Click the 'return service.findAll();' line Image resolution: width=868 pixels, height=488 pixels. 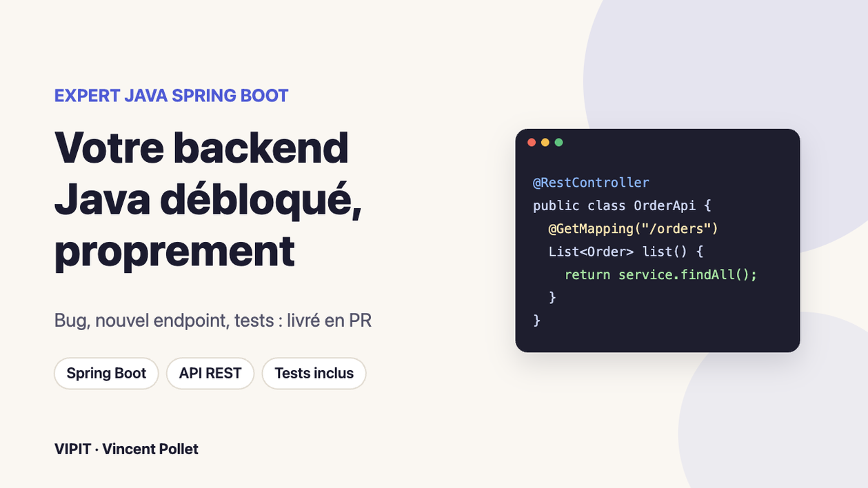(660, 274)
